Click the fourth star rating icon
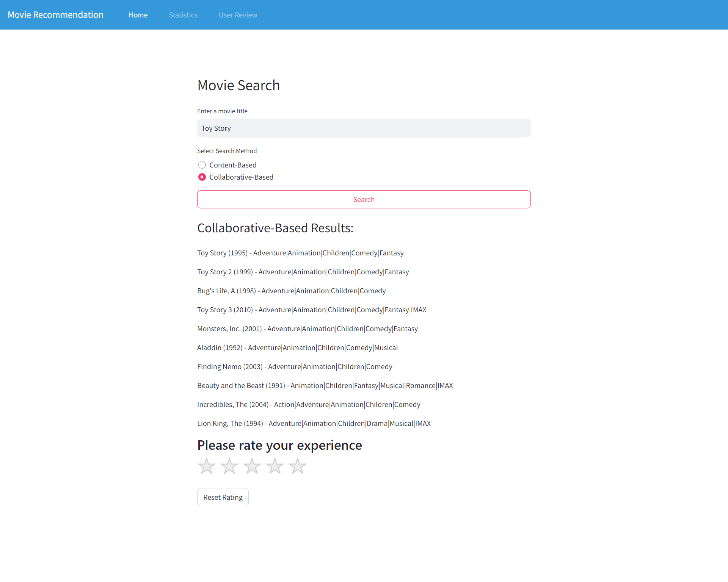 pos(275,466)
